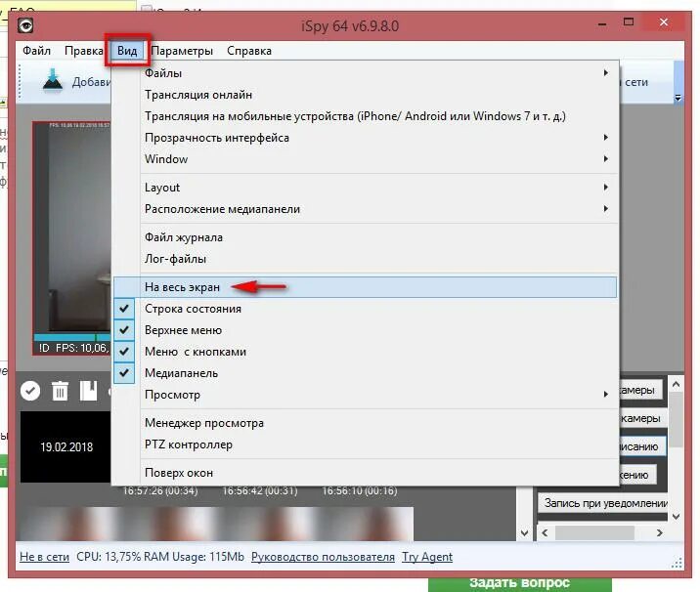
Task: Click the select-all checkmark circle icon
Action: 30,391
